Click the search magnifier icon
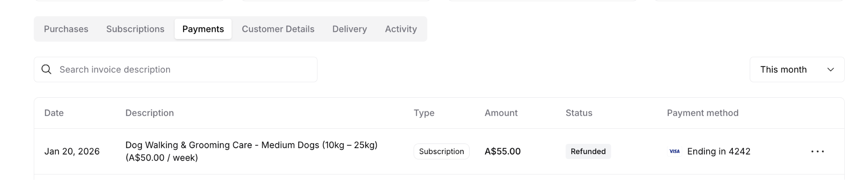Screen dimensions: 868x180 coord(47,70)
